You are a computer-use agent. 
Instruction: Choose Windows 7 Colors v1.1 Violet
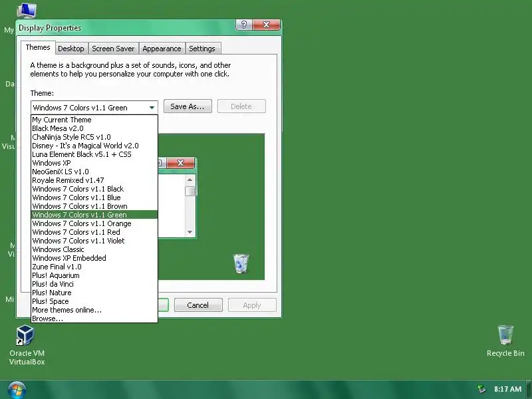pos(94,241)
